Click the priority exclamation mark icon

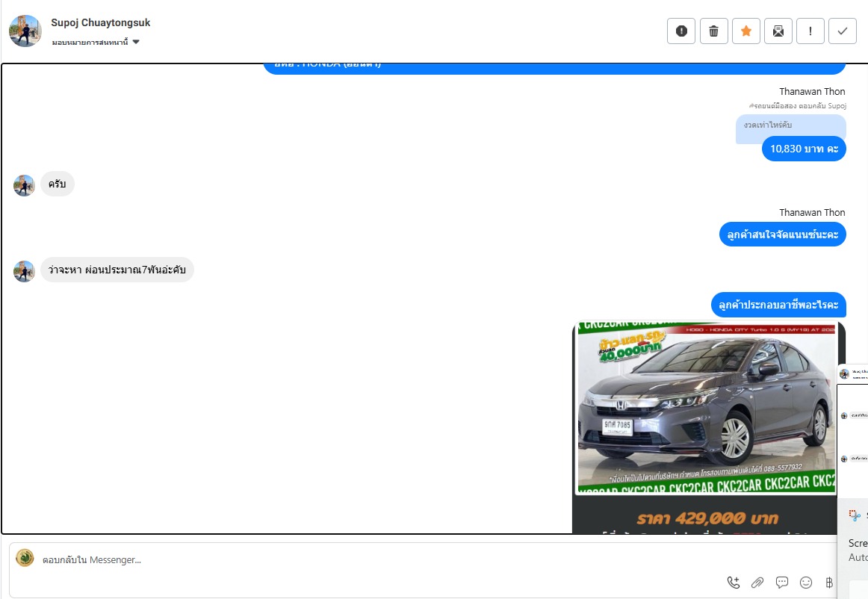(810, 31)
